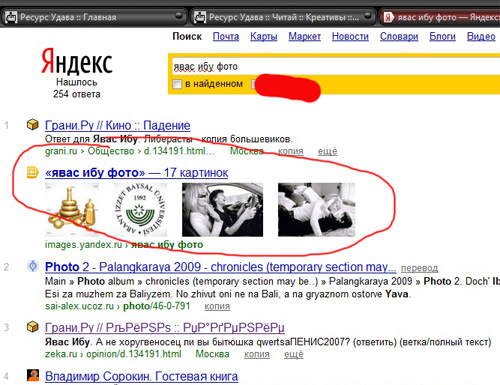Viewport: 500px width, 385px height.
Task: Click the Yandex favicon on the third tab
Action: click(388, 17)
